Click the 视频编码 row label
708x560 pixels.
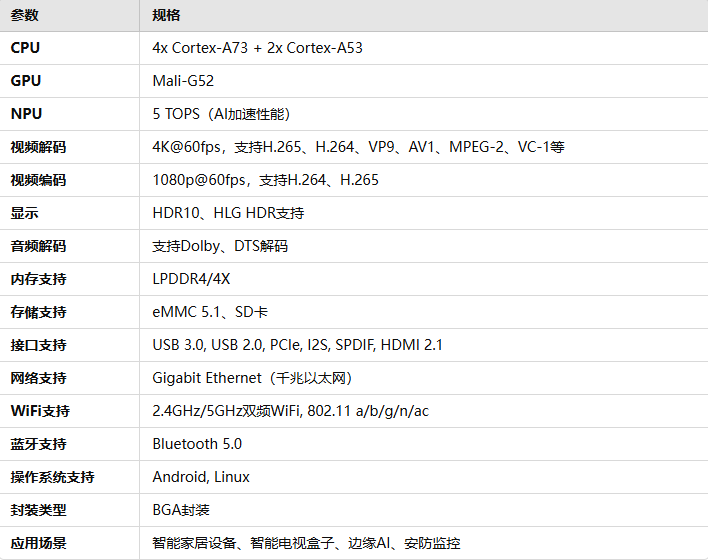point(38,180)
